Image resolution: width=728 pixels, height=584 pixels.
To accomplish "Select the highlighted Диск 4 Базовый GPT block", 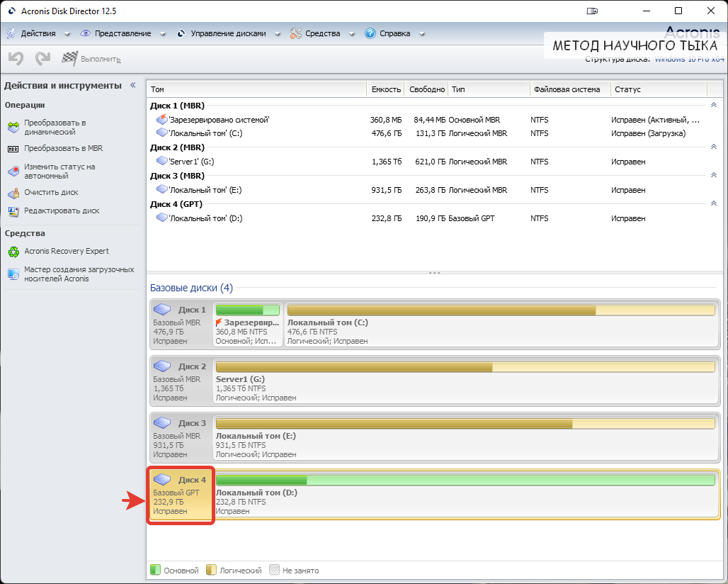I will 180,495.
